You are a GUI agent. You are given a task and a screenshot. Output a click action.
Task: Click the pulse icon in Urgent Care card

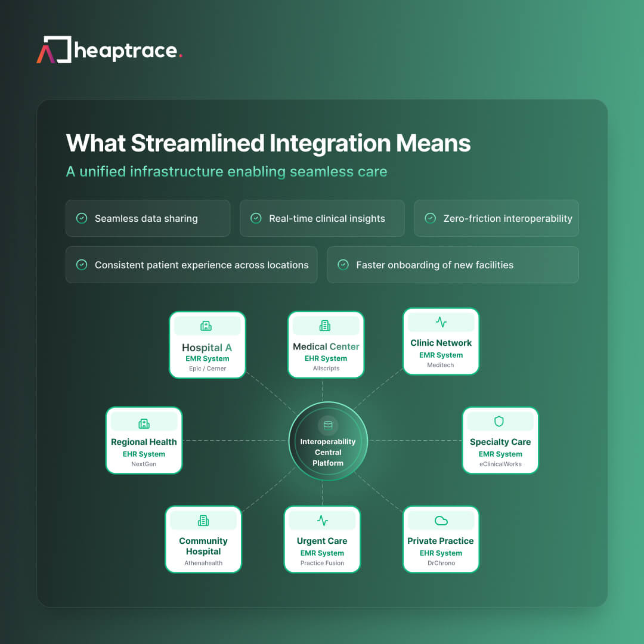point(323,521)
